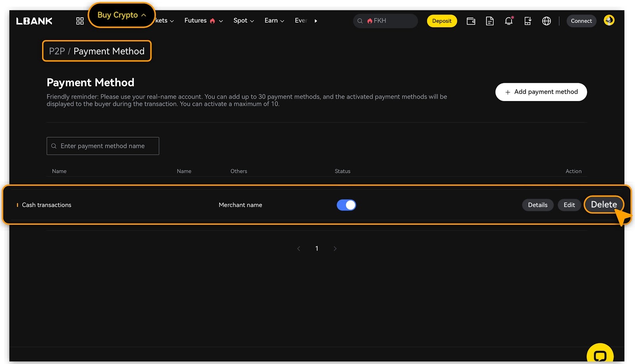Expand the Spot menu dropdown
Viewport: 635px width, 364px height.
[243, 21]
